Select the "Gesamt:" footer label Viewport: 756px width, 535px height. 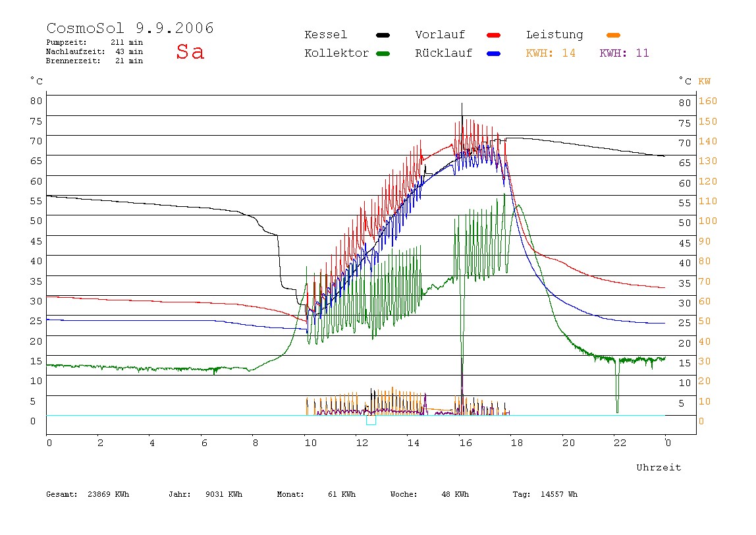(62, 494)
